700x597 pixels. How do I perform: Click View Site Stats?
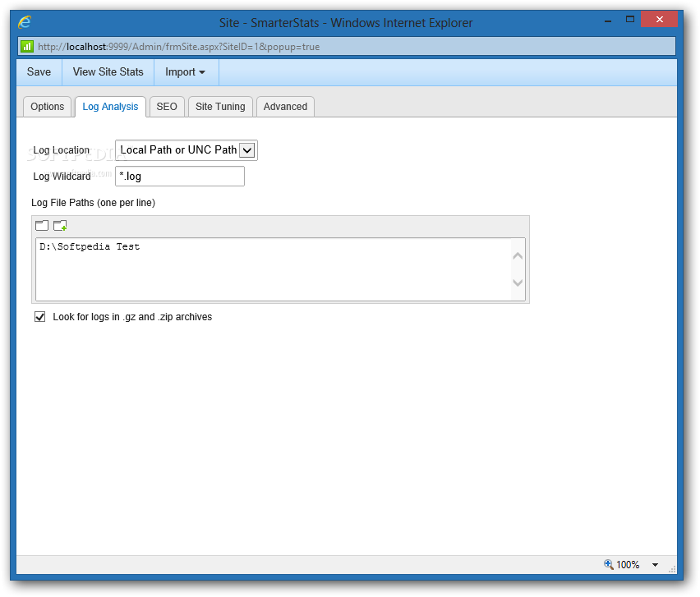(x=108, y=71)
